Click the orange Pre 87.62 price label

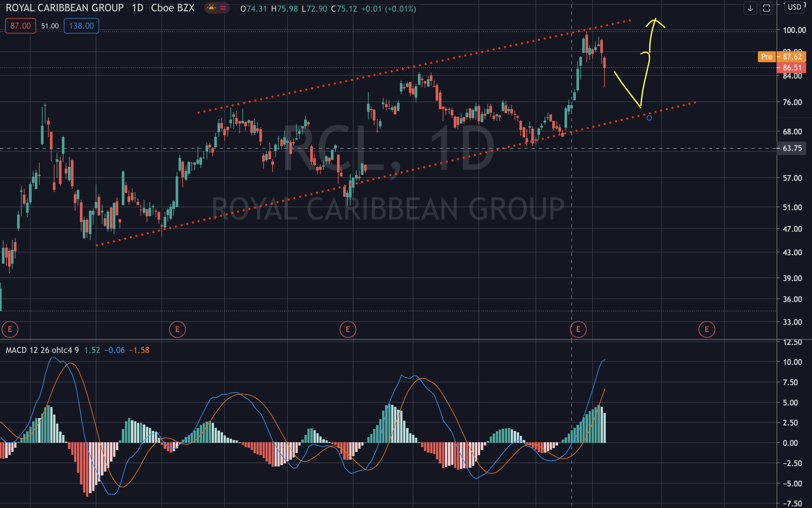click(x=782, y=56)
